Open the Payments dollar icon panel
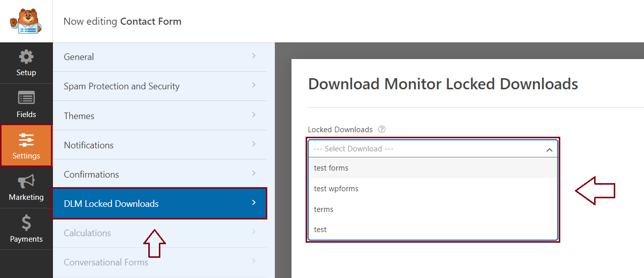 [x=26, y=229]
